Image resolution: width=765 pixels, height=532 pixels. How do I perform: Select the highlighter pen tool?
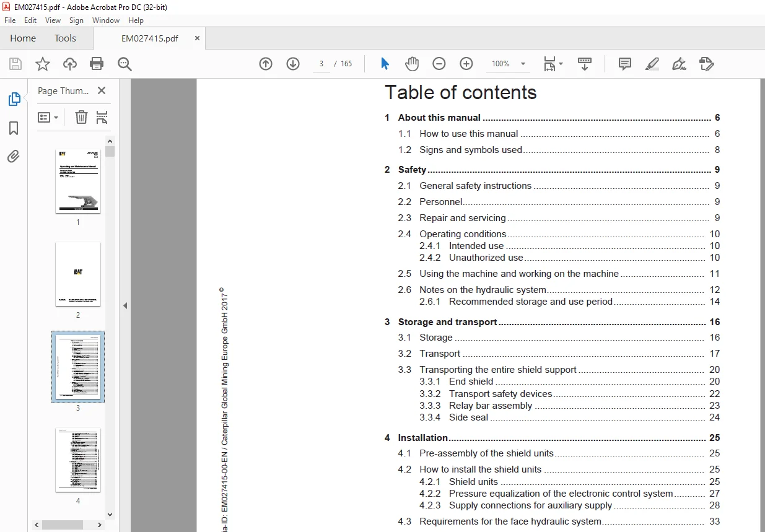652,64
